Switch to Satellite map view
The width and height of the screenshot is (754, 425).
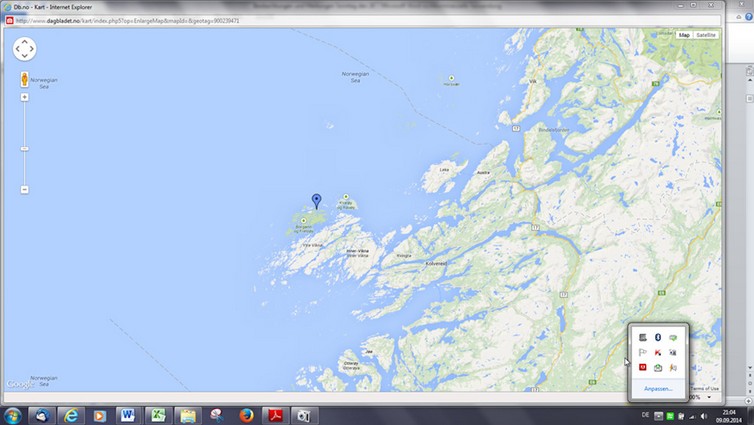click(x=706, y=35)
